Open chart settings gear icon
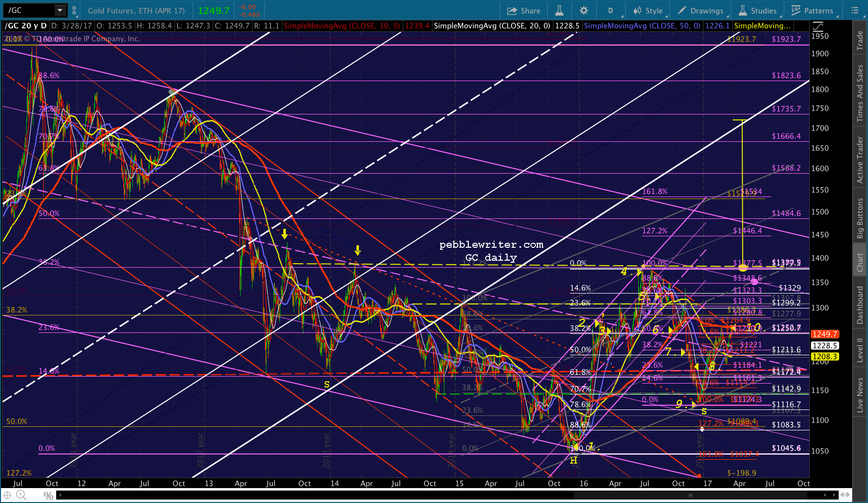Screen dimensions: 868x503 (584, 10)
